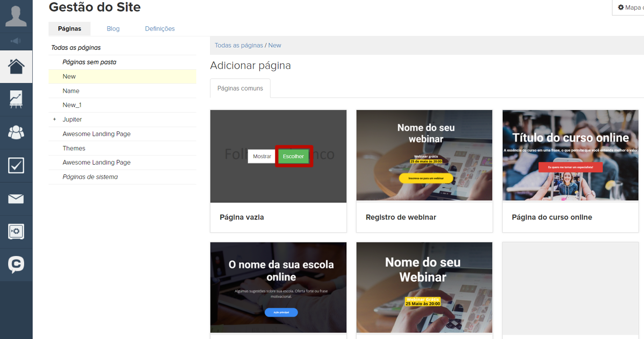Pick the Página do curso online thumbnail
Screen dimensions: 644x339
point(570,156)
